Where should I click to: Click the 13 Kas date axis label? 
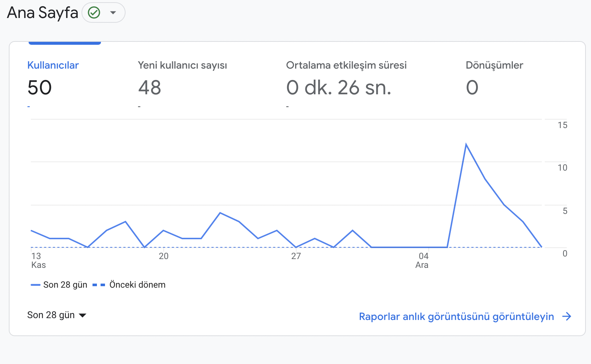[38, 261]
